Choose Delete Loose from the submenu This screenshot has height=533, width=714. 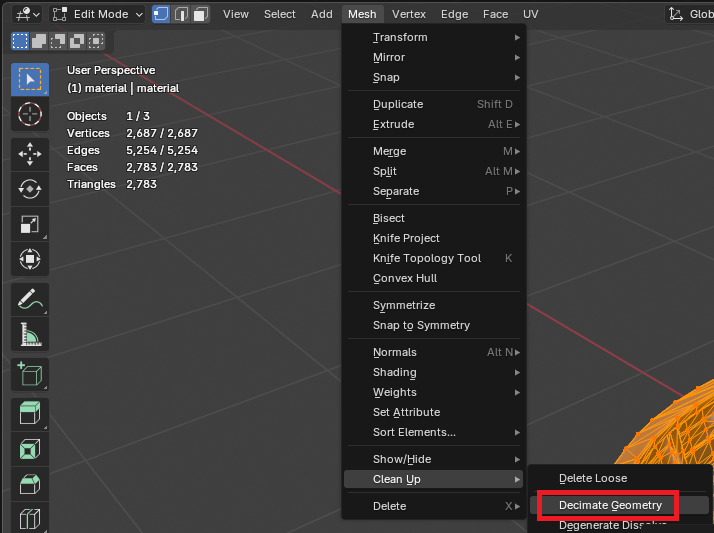[593, 478]
